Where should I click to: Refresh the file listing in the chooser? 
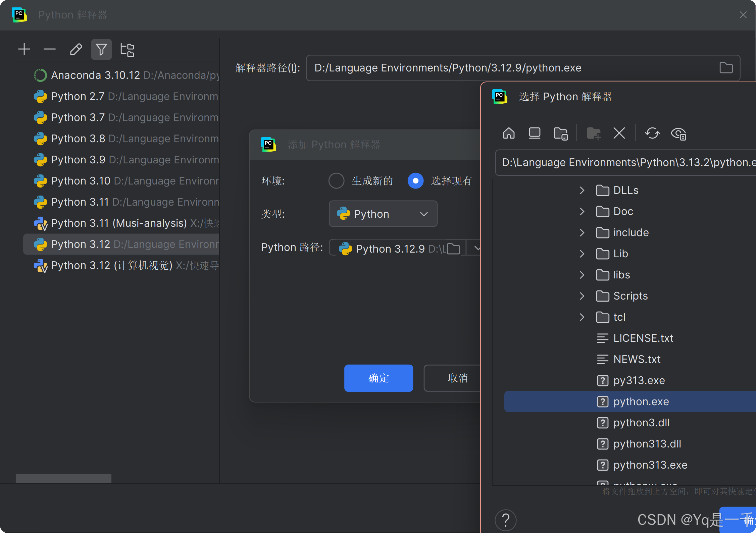click(652, 134)
